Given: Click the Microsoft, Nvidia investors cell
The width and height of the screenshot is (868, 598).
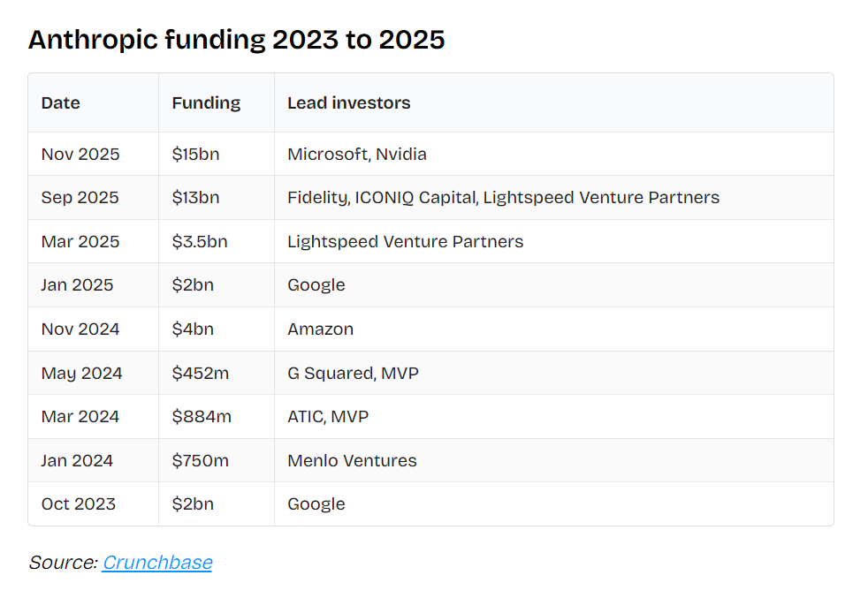Looking at the screenshot, I should pyautogui.click(x=356, y=154).
